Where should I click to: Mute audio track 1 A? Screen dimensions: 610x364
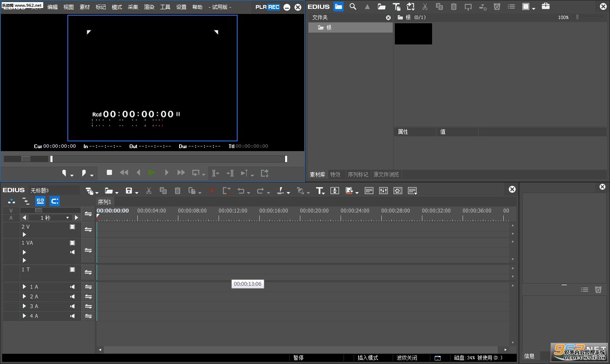pos(72,287)
